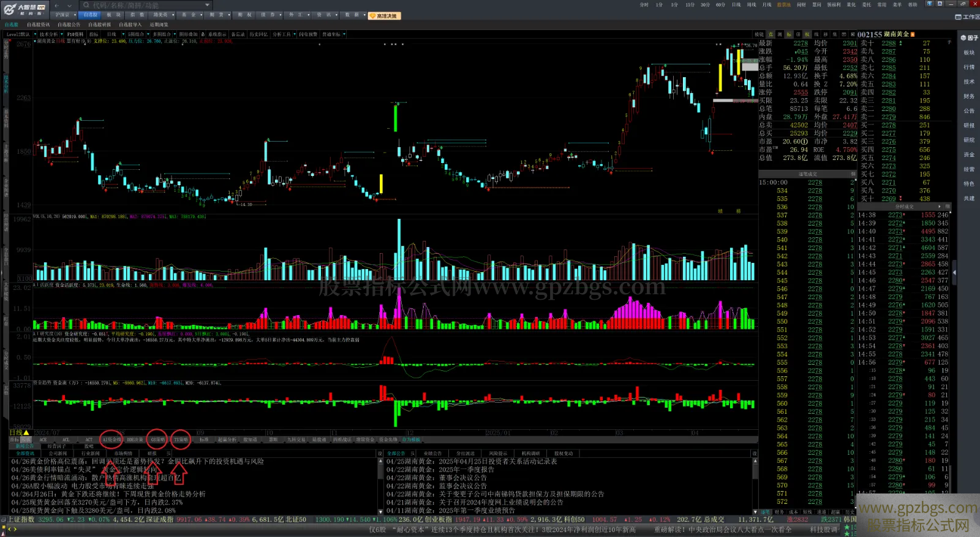Open 研究 in the right sidebar
Viewport: 980px width, 537px height.
(969, 140)
